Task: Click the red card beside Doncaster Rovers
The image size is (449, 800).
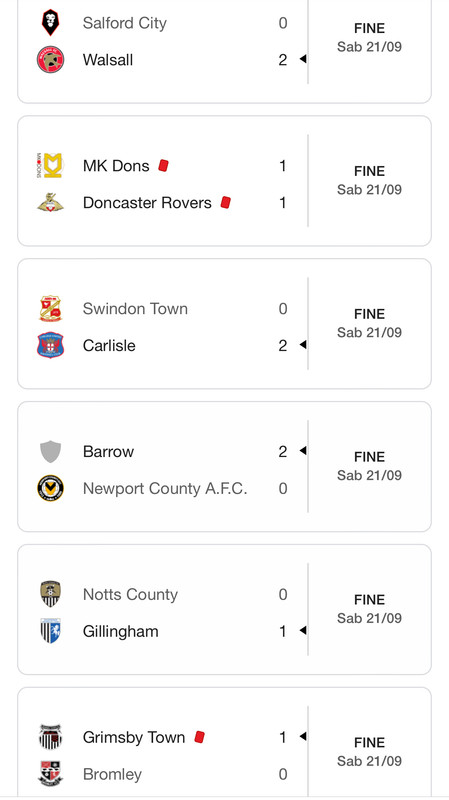Action: [226, 203]
